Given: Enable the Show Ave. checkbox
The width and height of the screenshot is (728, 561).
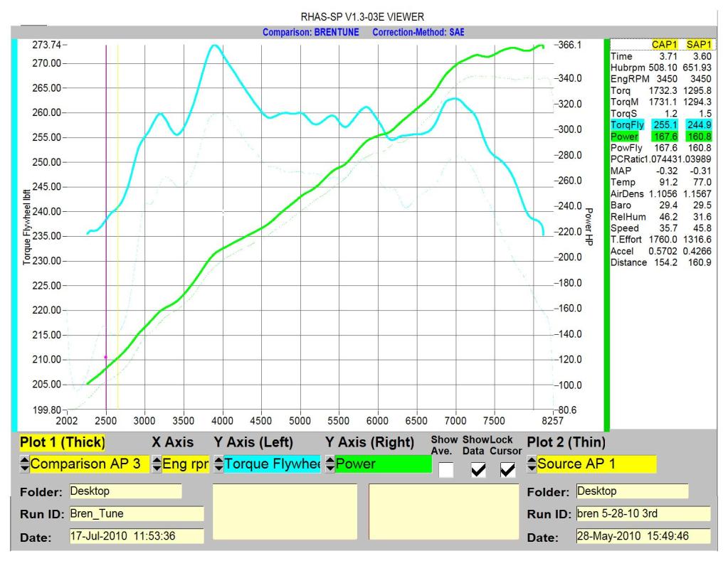Looking at the screenshot, I should [x=446, y=469].
